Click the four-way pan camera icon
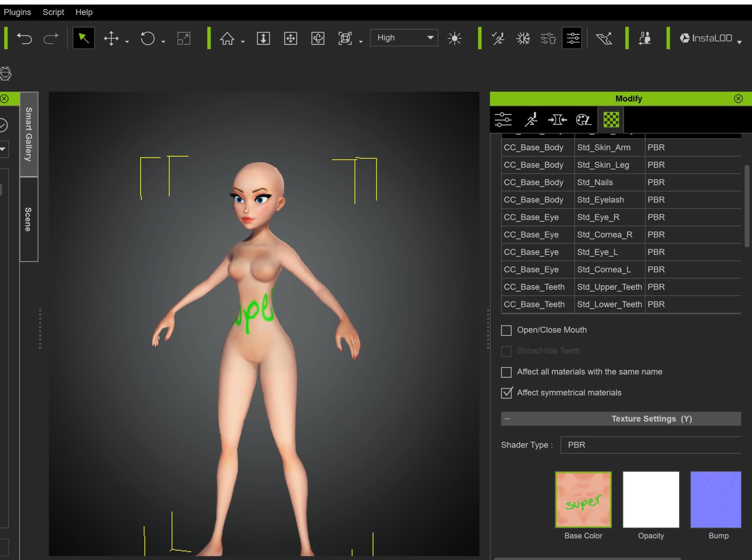This screenshot has width=752, height=560. pyautogui.click(x=291, y=38)
